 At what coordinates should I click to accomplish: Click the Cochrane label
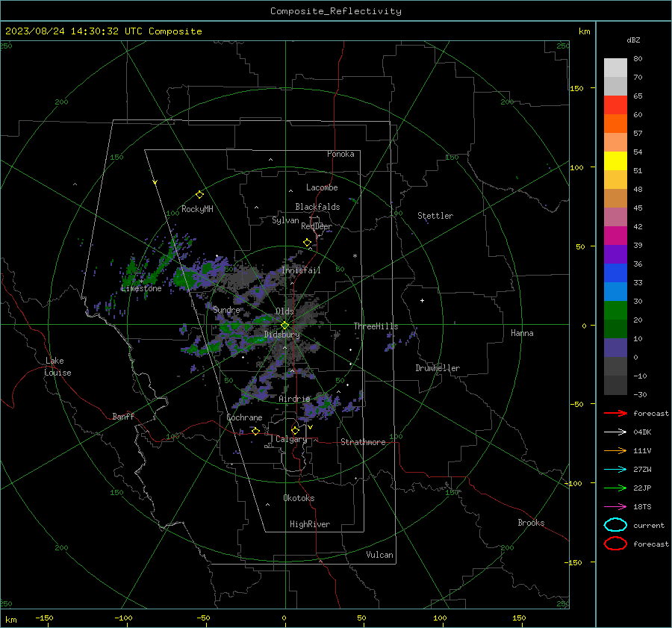click(x=244, y=417)
